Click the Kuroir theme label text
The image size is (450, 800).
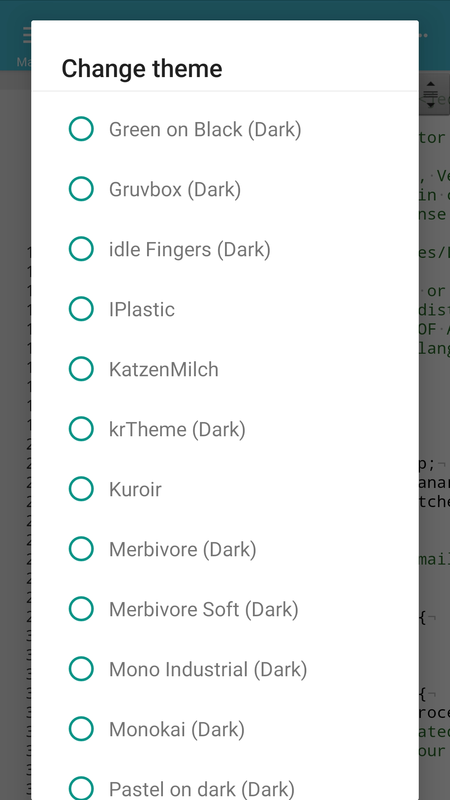(x=135, y=489)
